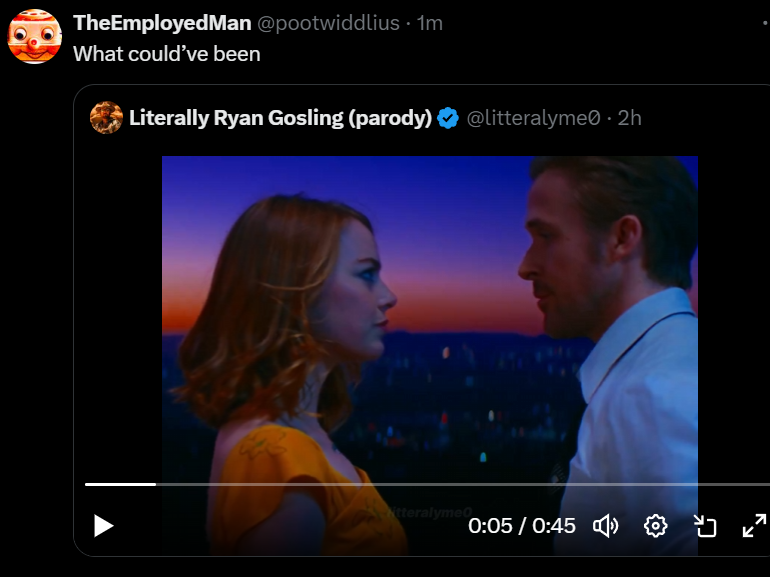Mute the video with the speaker icon
This screenshot has height=577, width=770.
605,526
